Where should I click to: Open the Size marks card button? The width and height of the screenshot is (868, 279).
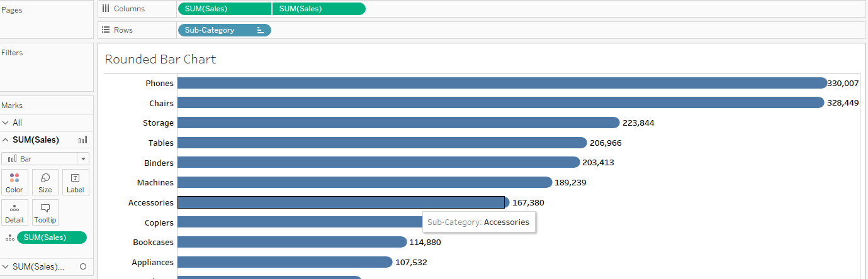[45, 182]
